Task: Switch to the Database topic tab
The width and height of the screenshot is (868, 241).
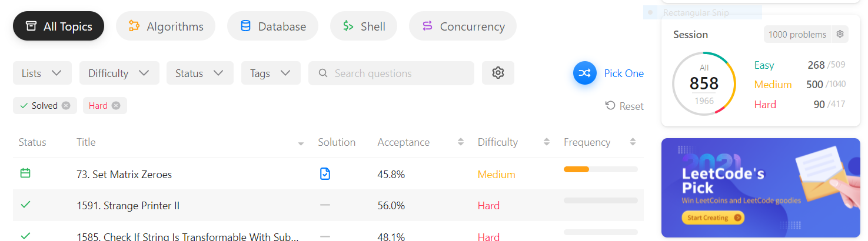Action: coord(272,26)
